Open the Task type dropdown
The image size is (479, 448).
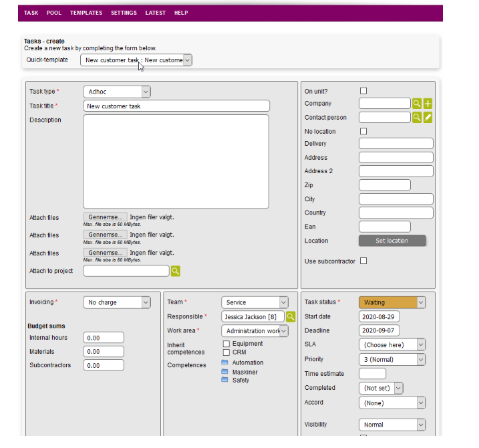tap(117, 92)
